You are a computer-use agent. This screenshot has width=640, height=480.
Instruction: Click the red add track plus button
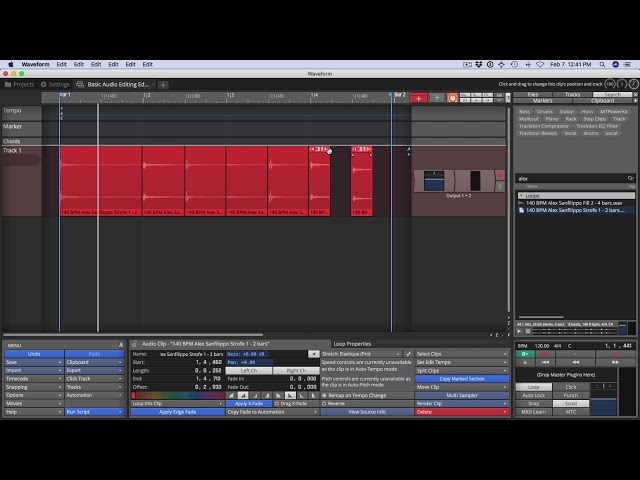[418, 98]
